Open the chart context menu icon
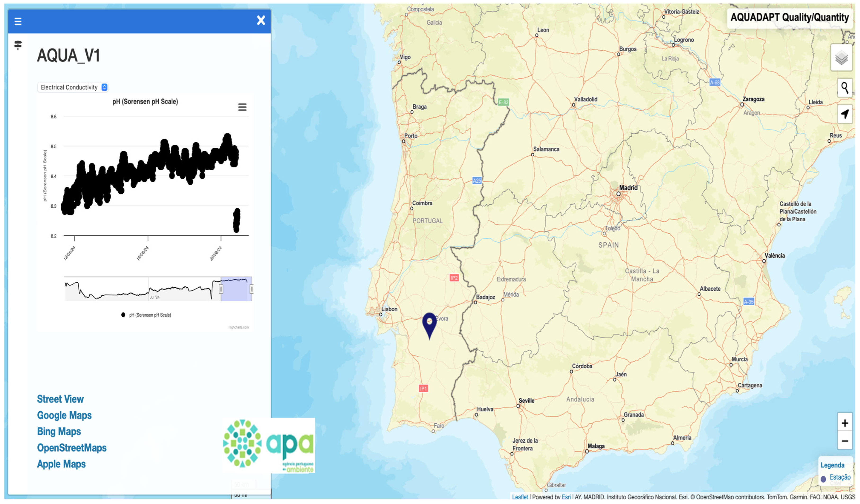The image size is (860, 504). (242, 107)
